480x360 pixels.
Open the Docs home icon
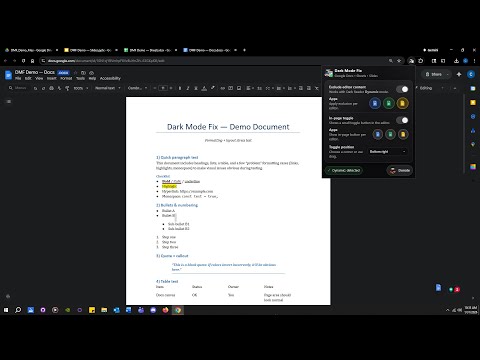click(8, 75)
